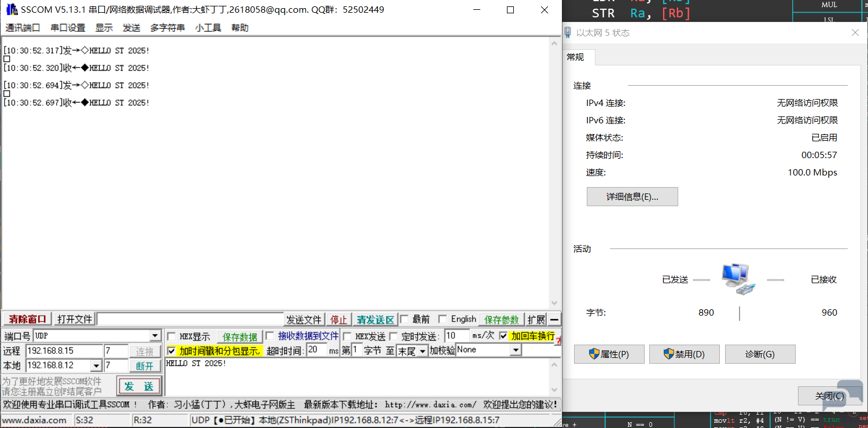Open the 帮助 menu

pos(240,28)
